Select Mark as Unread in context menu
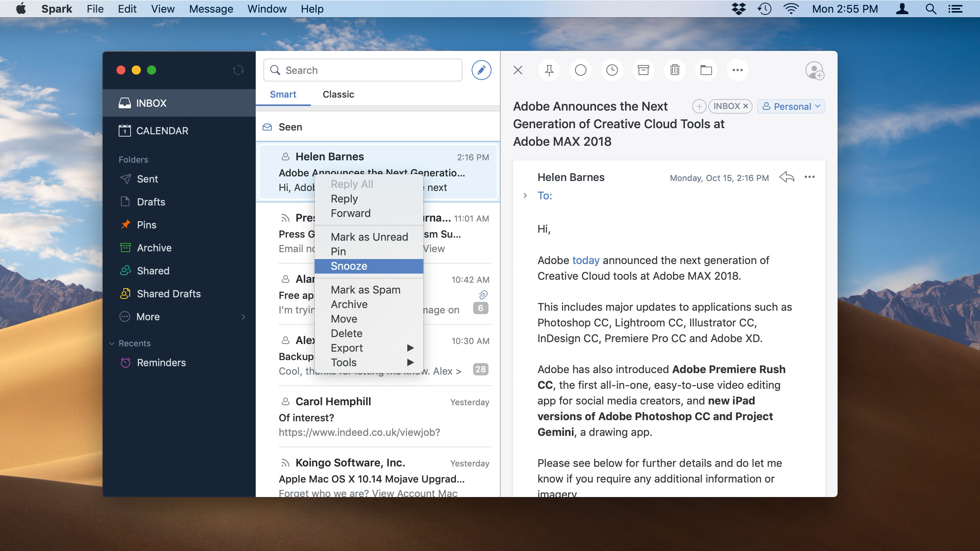 click(x=369, y=237)
